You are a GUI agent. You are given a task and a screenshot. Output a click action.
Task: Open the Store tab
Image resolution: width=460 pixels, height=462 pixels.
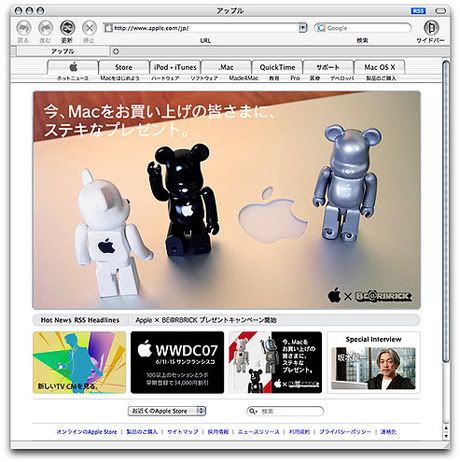pos(124,67)
